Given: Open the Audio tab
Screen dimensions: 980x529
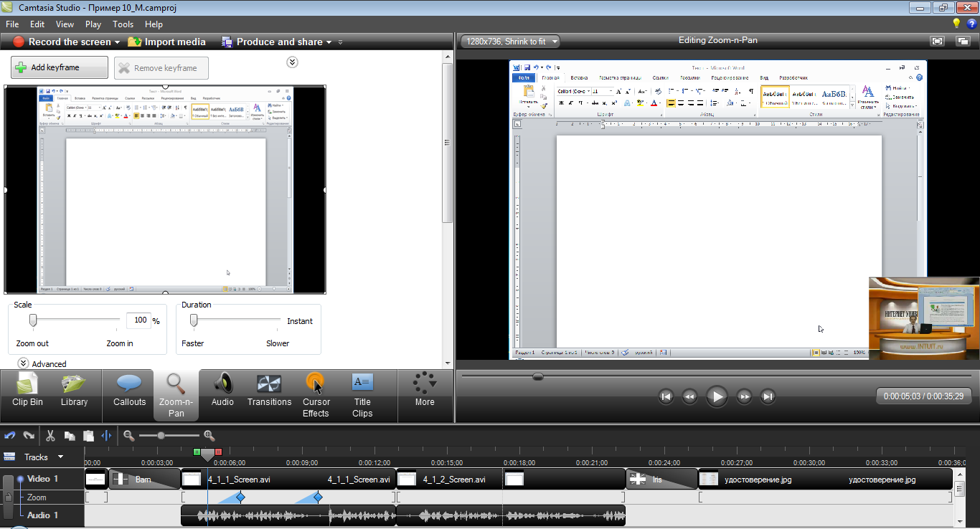Looking at the screenshot, I should [x=222, y=391].
